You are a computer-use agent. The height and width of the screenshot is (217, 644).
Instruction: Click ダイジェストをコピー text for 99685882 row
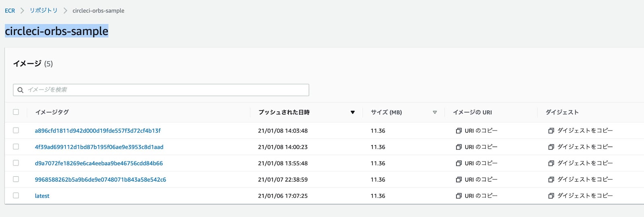pyautogui.click(x=585, y=180)
